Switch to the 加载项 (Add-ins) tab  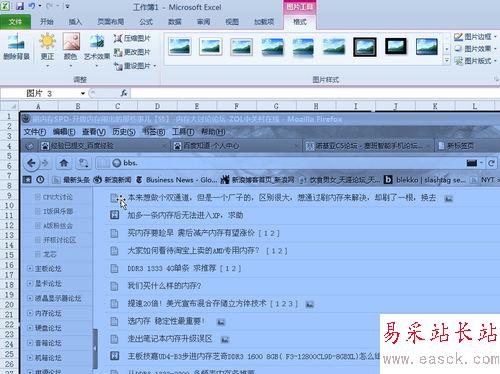[264, 22]
